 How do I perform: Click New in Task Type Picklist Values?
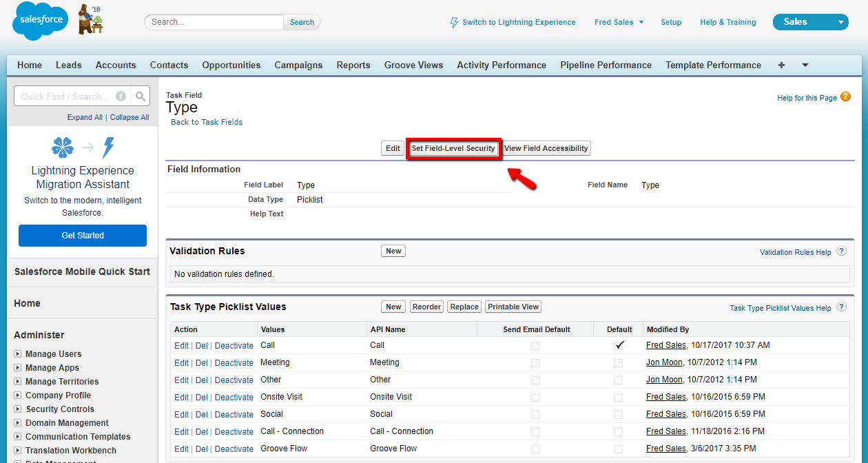[x=393, y=307]
